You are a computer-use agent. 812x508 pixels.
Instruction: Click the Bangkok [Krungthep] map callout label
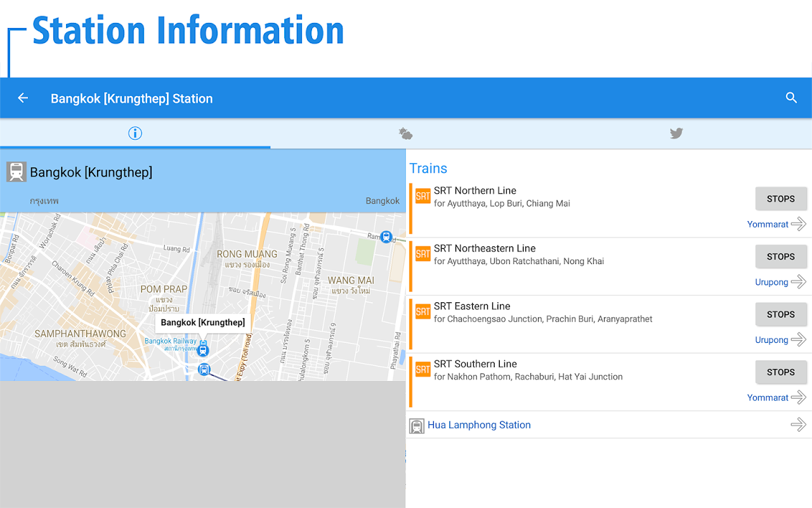click(x=203, y=323)
